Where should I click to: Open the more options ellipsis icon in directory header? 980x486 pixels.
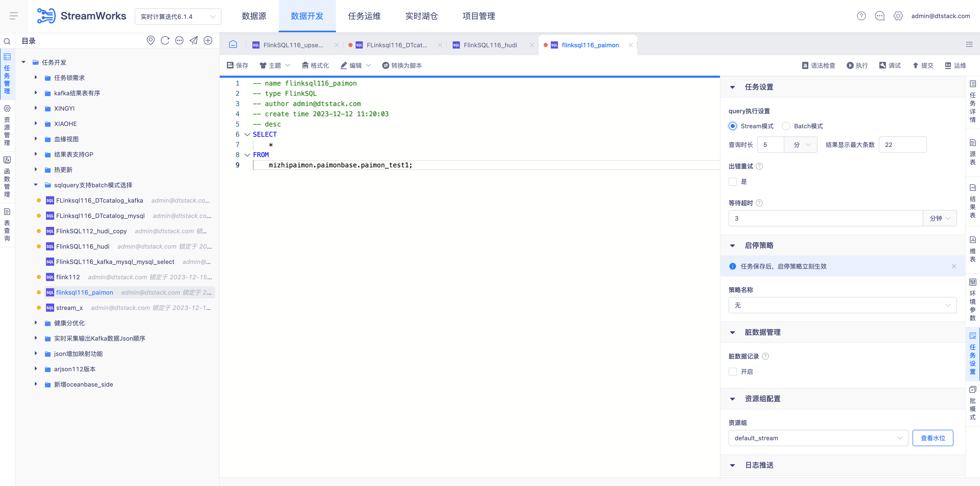[179, 40]
